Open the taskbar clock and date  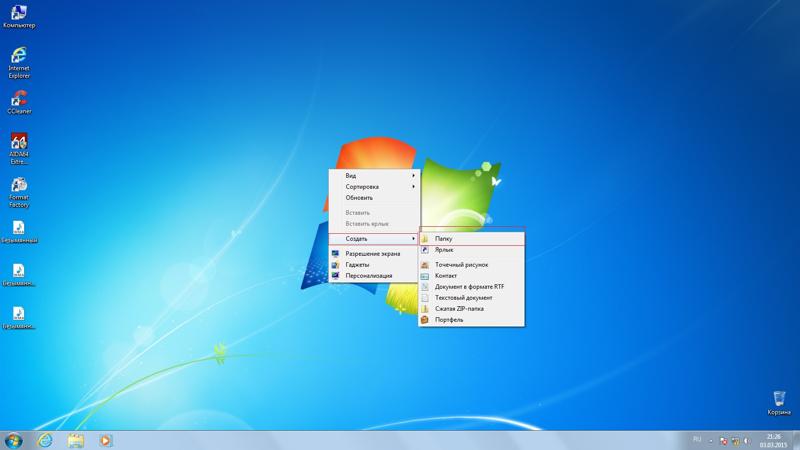[773, 441]
